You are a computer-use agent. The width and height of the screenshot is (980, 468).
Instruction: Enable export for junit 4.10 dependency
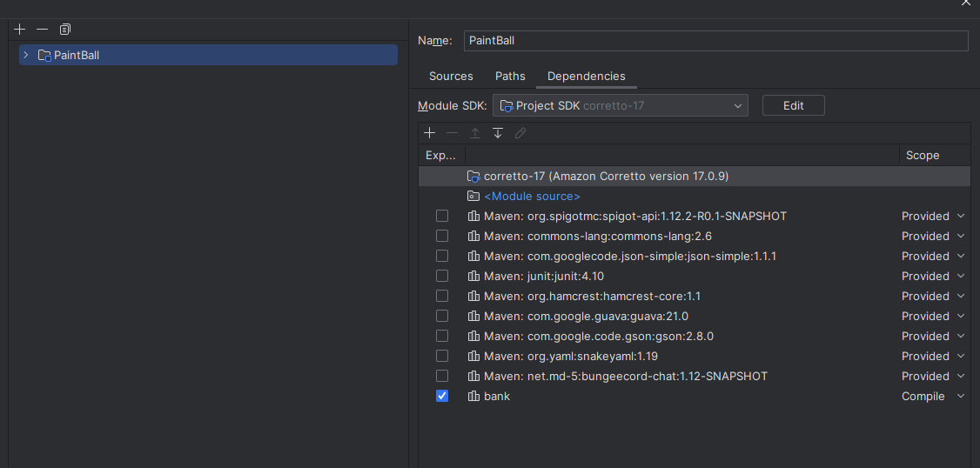click(442, 276)
